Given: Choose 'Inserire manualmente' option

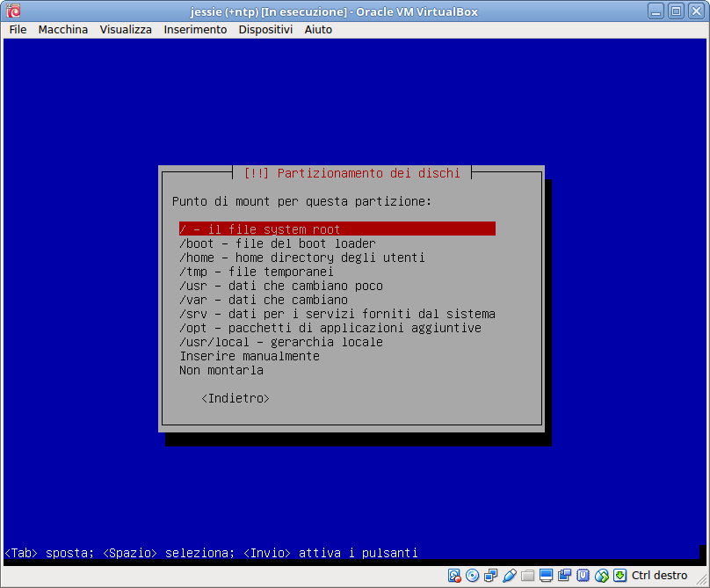Looking at the screenshot, I should coord(337,356).
